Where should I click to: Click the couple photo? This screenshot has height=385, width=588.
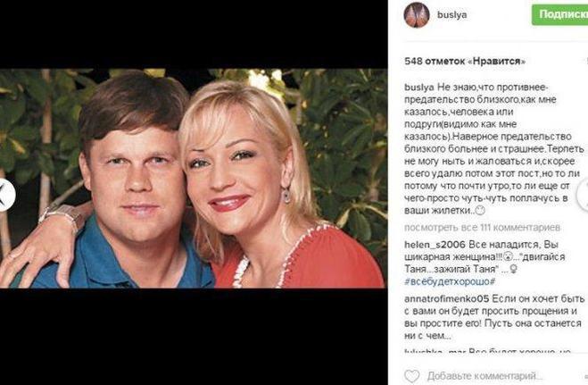click(x=194, y=179)
